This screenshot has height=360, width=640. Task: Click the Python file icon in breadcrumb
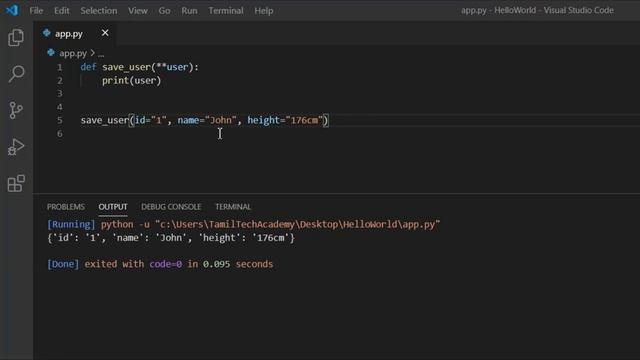[51, 53]
